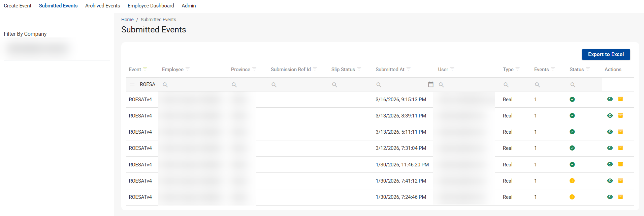Click the Event column filter icon

(x=145, y=69)
